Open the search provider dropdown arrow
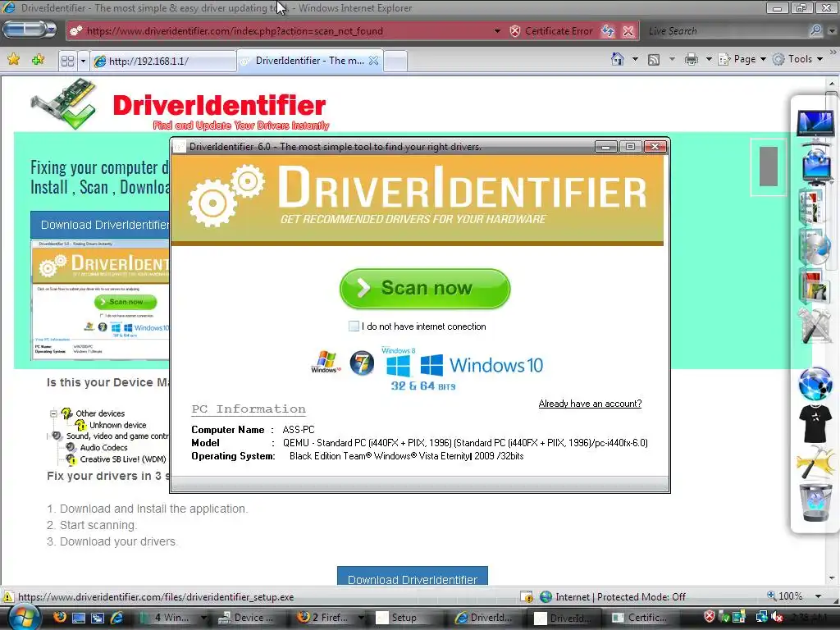The height and width of the screenshot is (630, 840). (x=832, y=31)
